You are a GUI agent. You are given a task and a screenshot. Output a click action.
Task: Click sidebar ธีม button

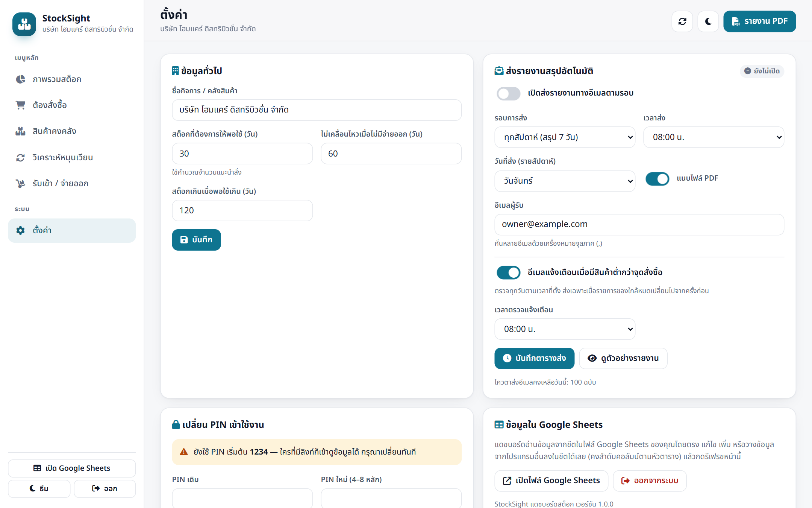tap(39, 488)
